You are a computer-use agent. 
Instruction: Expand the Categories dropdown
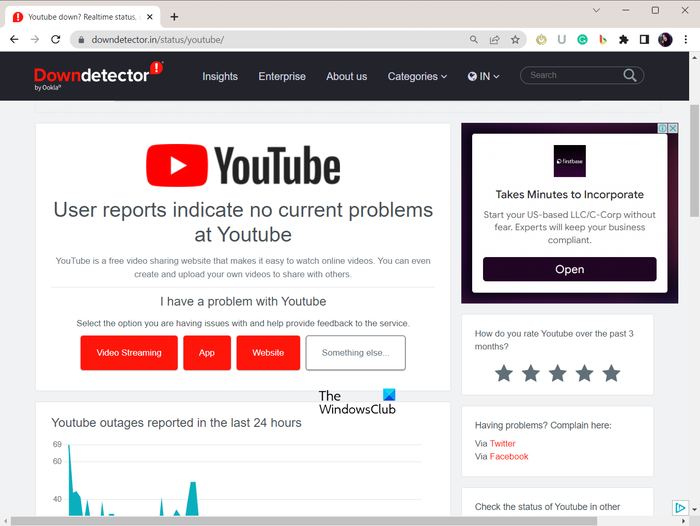pyautogui.click(x=417, y=76)
